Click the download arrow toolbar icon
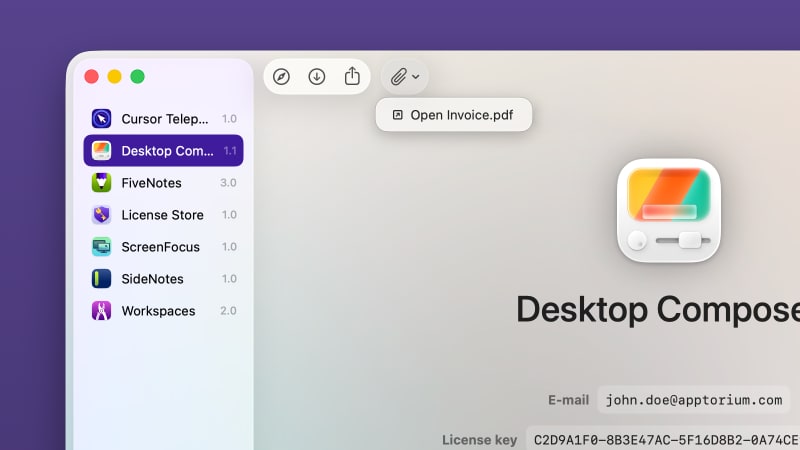The image size is (800, 450). click(317, 76)
